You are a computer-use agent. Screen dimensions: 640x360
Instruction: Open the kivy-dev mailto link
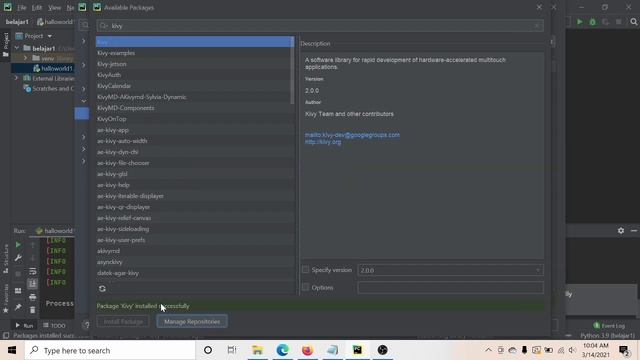click(x=352, y=135)
